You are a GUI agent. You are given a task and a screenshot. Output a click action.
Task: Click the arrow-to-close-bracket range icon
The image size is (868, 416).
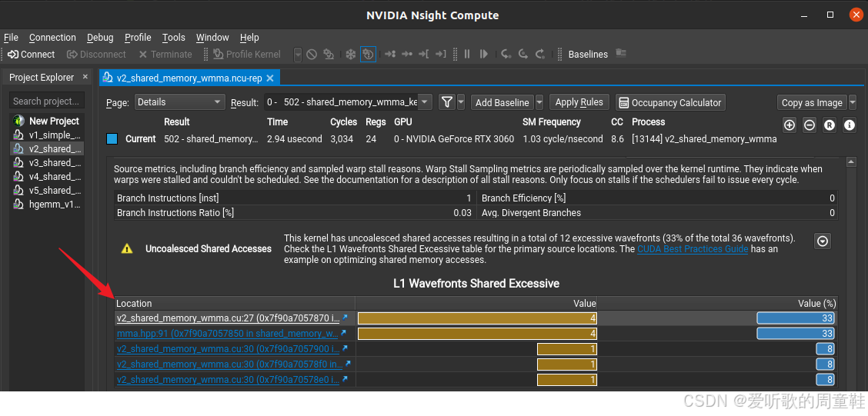(x=441, y=55)
